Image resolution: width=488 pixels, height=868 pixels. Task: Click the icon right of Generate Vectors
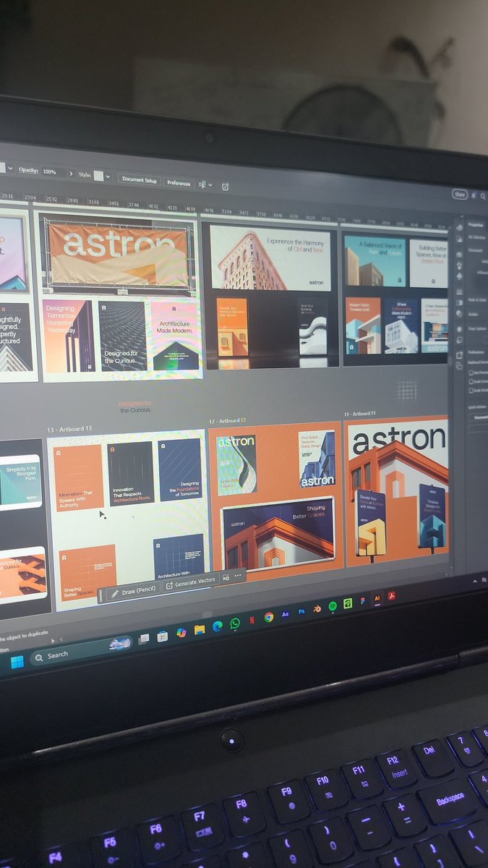(x=226, y=577)
